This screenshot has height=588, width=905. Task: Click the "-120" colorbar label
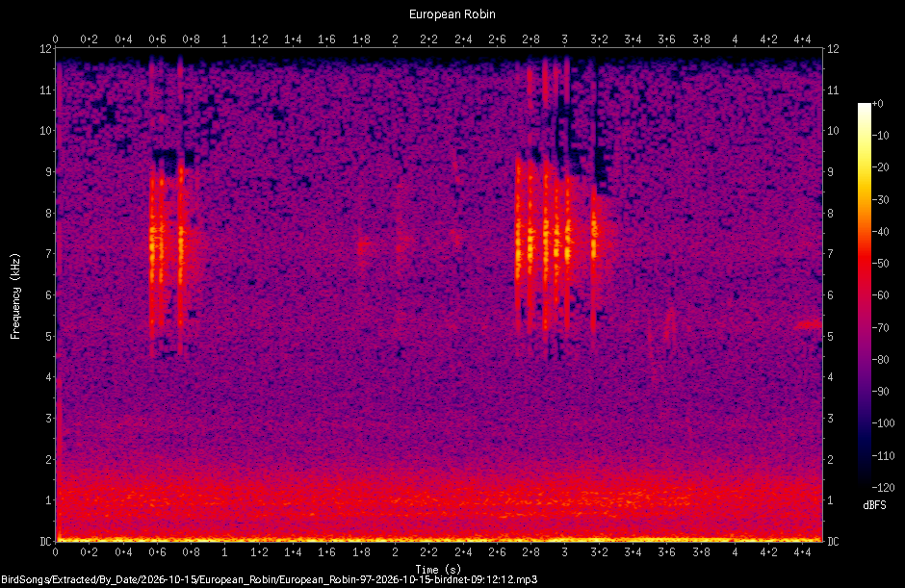click(883, 488)
